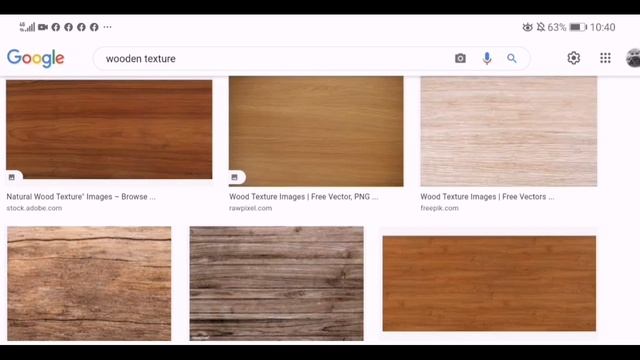The height and width of the screenshot is (360, 640).
Task: Tap the 63% battery percentage text
Action: [557, 27]
